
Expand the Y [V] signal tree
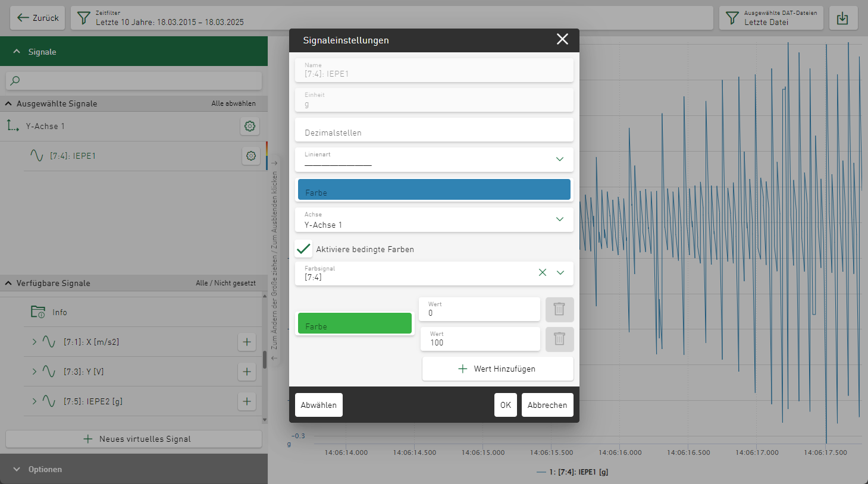pyautogui.click(x=35, y=372)
